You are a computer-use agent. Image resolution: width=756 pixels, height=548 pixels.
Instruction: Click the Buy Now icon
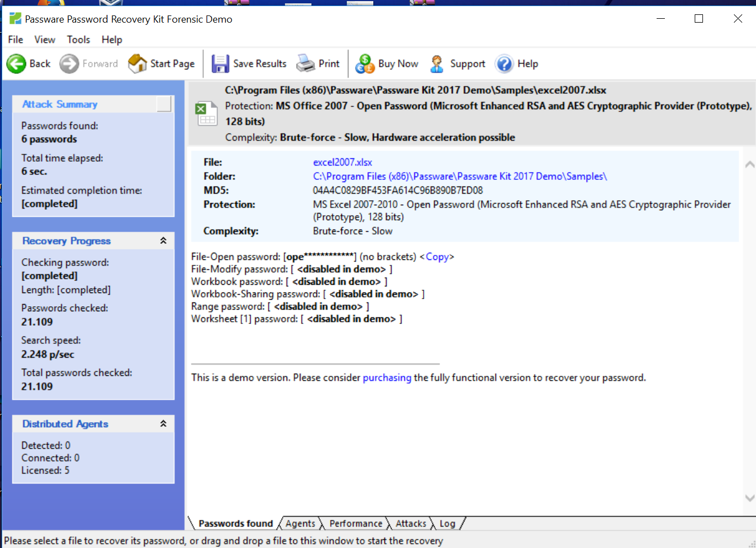click(x=365, y=64)
